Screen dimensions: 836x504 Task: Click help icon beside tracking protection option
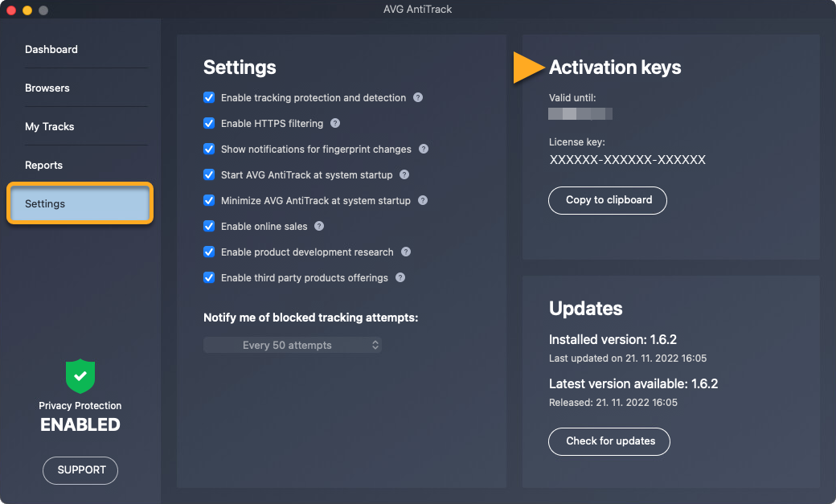[x=418, y=97]
